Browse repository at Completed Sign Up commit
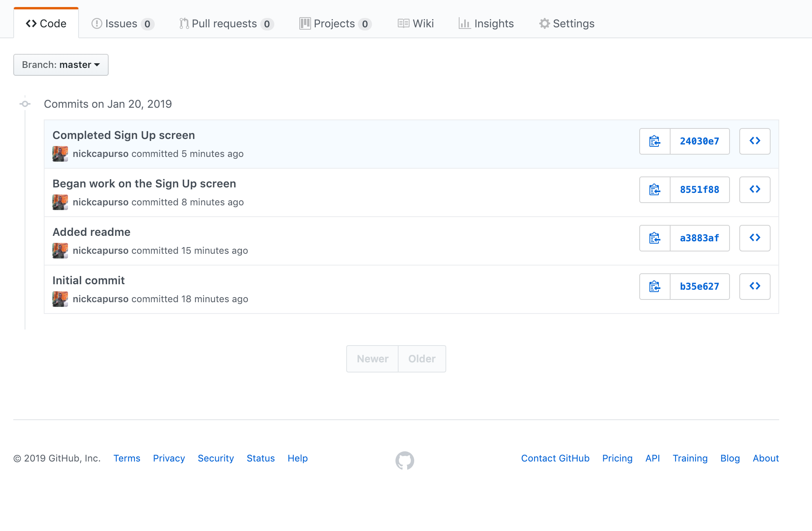Viewport: 812px width, 531px height. coord(755,141)
